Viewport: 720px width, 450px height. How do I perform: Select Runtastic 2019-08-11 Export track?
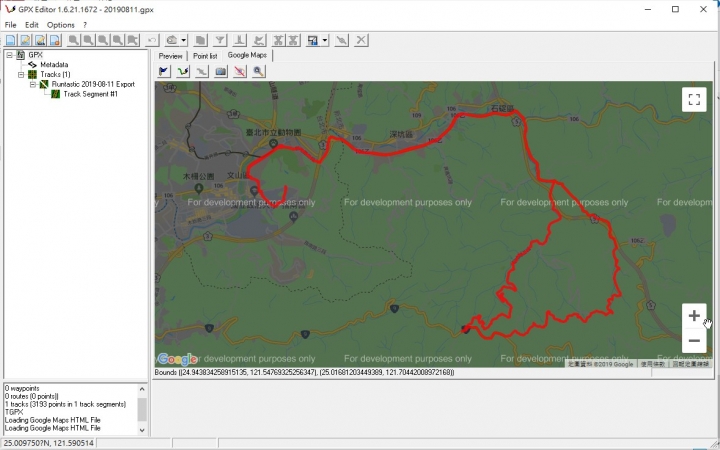point(93,84)
